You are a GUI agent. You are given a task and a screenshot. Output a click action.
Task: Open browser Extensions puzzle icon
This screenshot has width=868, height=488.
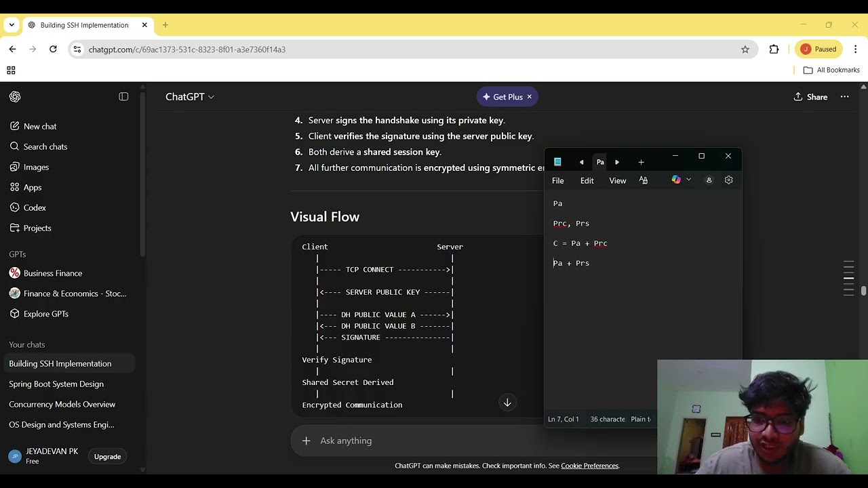tap(774, 49)
